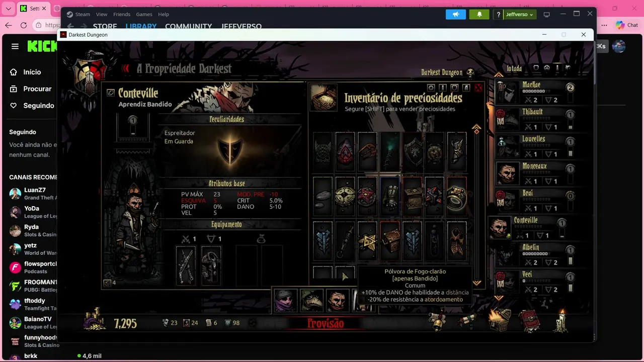Close the trinket inventory with the red X
The width and height of the screenshot is (644, 362).
click(478, 88)
